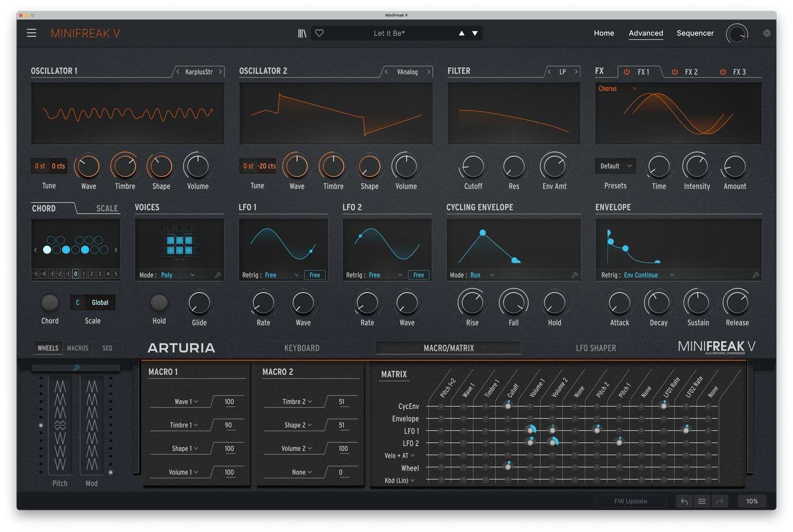Open wheels wrench settings icon

pyautogui.click(x=77, y=368)
